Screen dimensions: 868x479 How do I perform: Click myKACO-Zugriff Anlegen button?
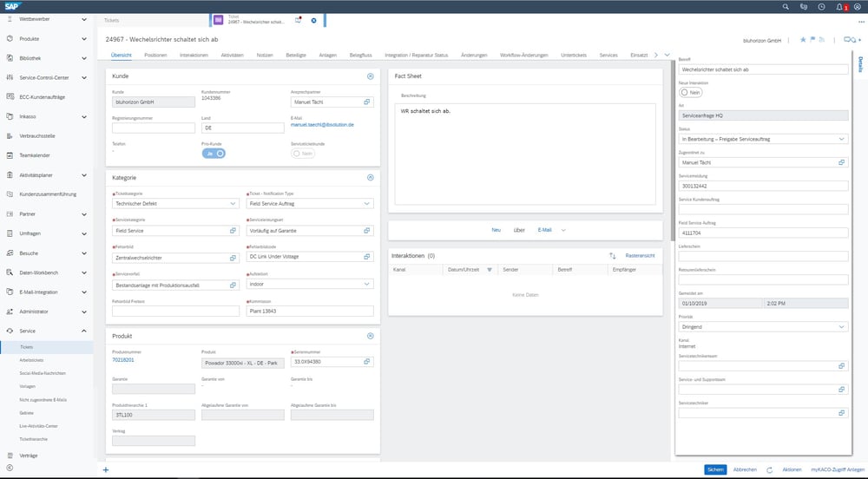pos(837,469)
